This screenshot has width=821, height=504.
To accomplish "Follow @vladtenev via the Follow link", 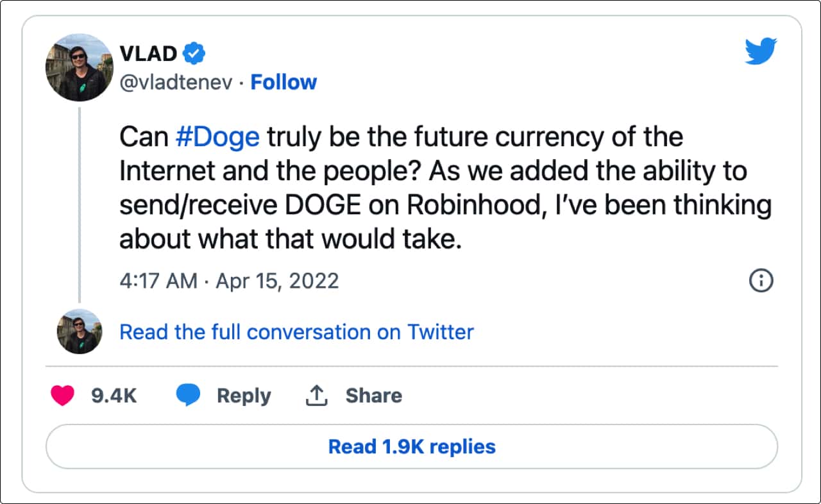I will (284, 82).
